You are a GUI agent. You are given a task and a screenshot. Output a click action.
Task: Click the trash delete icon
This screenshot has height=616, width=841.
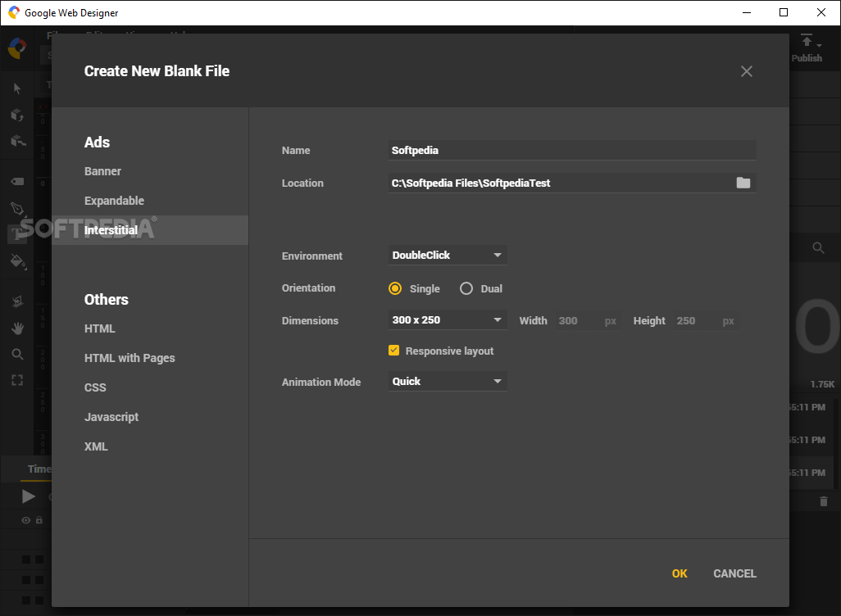point(823,501)
